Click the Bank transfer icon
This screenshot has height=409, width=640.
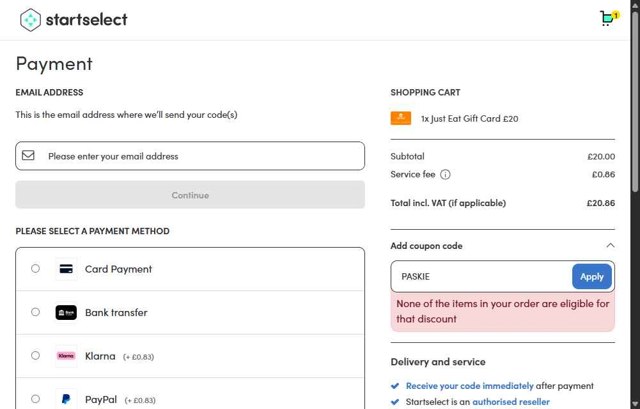pyautogui.click(x=66, y=313)
